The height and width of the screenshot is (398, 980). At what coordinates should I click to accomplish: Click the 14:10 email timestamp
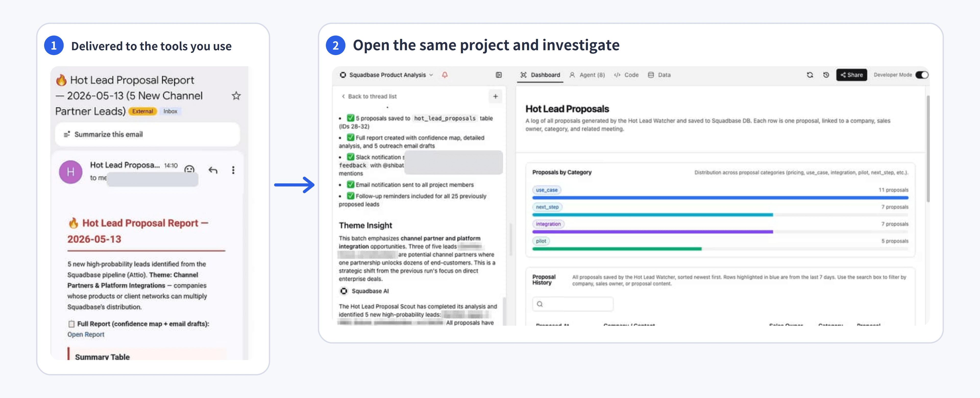[171, 166]
